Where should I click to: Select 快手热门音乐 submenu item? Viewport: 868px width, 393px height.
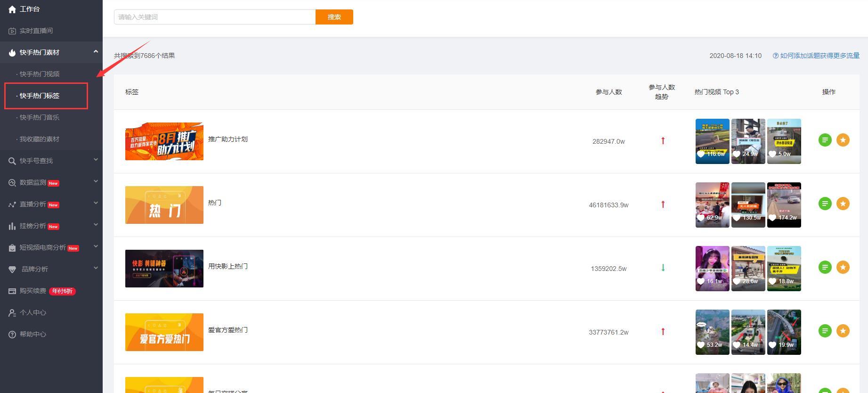[40, 117]
